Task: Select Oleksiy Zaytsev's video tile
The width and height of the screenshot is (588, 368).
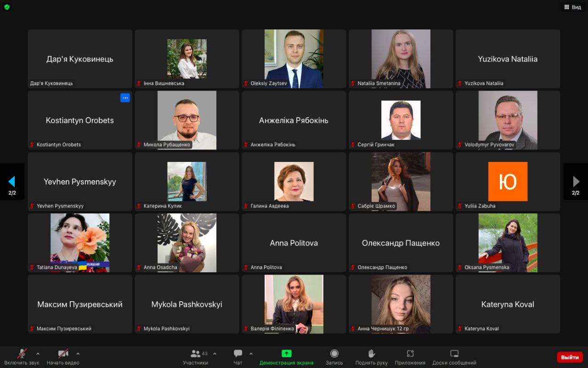Action: [294, 58]
